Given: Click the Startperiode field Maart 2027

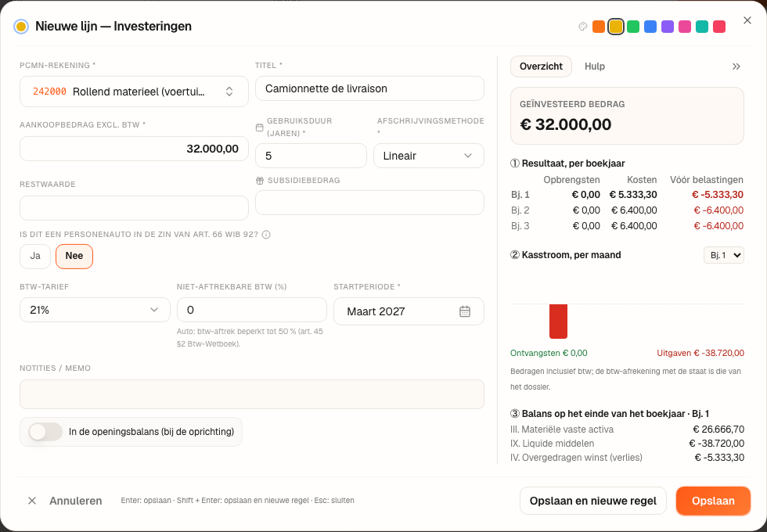Looking at the screenshot, I should pyautogui.click(x=409, y=311).
